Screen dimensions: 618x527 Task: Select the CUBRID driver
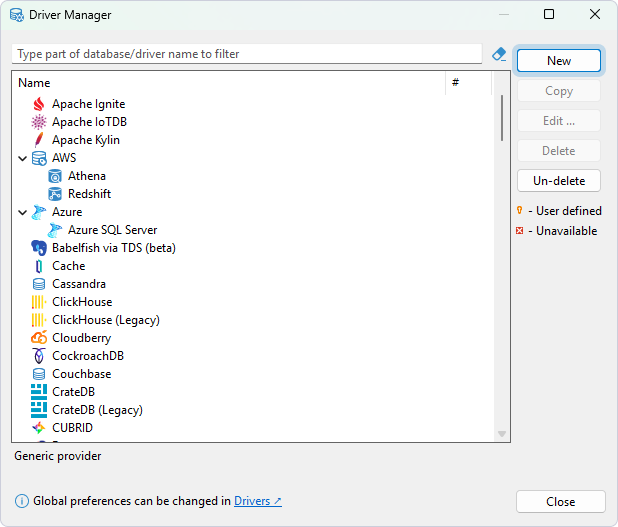pyautogui.click(x=73, y=428)
